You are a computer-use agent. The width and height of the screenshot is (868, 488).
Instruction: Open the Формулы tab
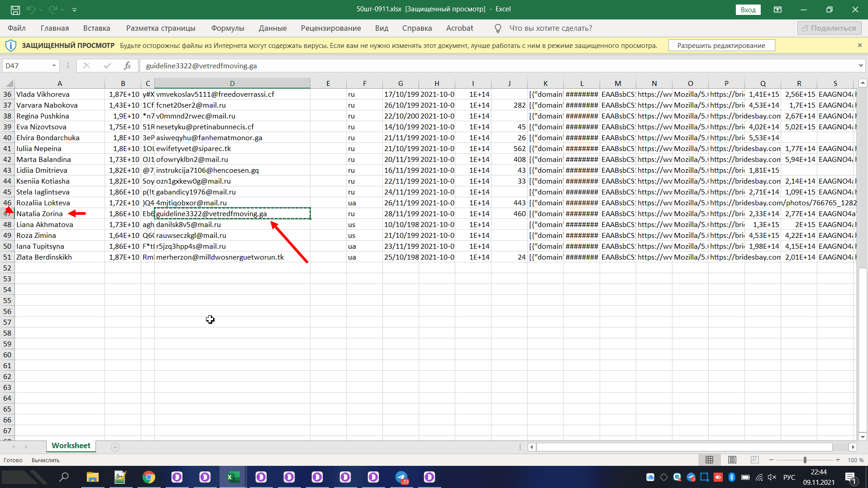click(x=228, y=28)
